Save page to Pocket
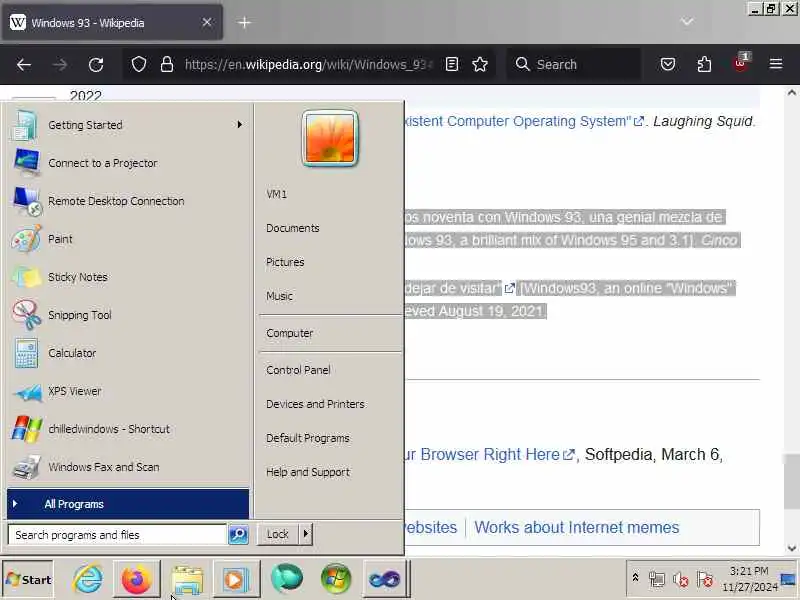 668,64
